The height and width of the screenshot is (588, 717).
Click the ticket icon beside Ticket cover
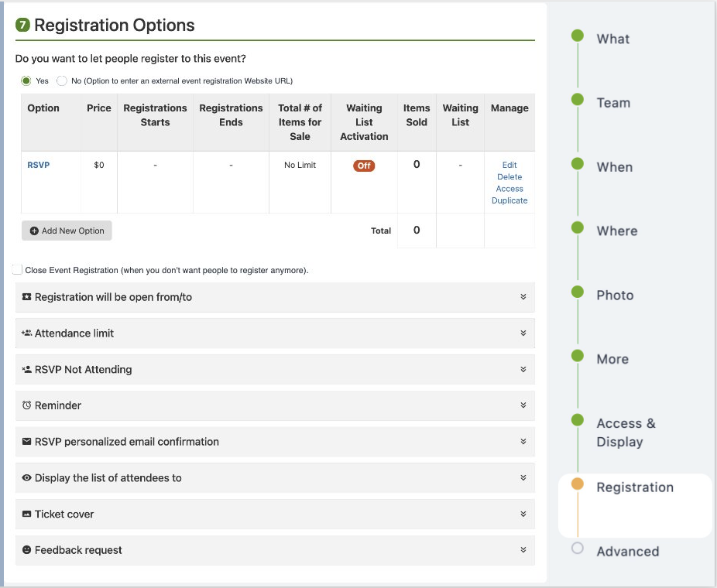point(25,514)
